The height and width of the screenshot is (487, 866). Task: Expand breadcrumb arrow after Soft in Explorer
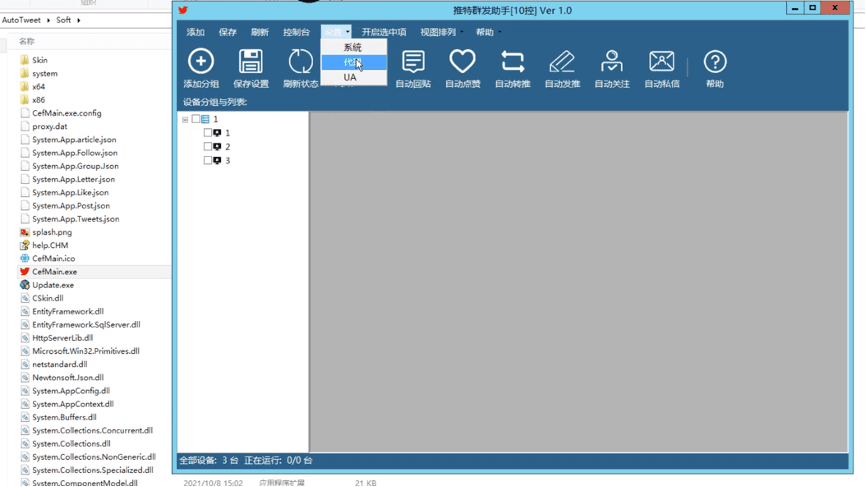(x=78, y=20)
